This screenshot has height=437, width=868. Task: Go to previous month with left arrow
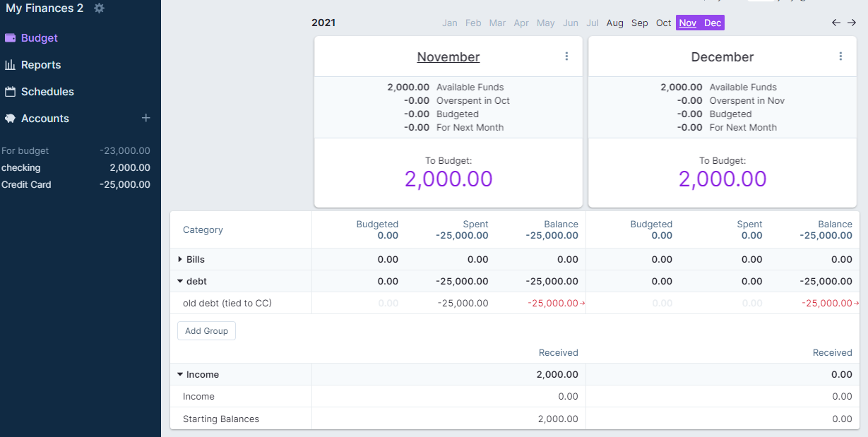[x=836, y=23]
